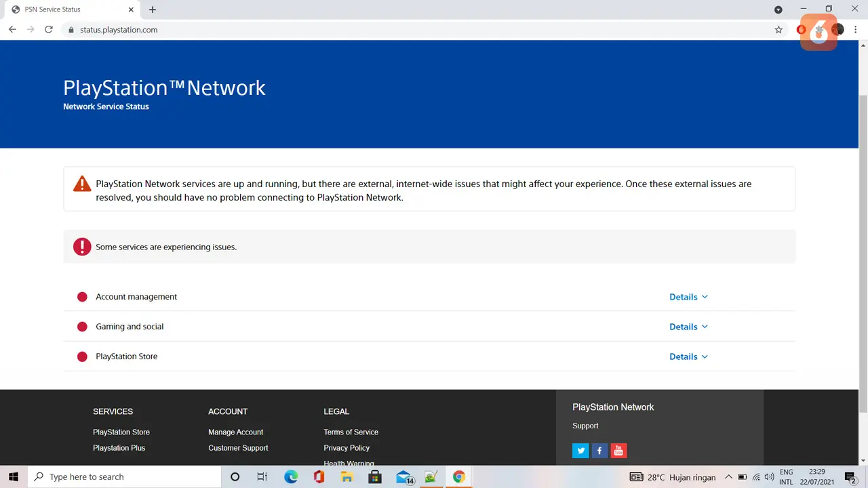The width and height of the screenshot is (868, 488).
Task: Open the notification center icon
Action: coord(850,477)
